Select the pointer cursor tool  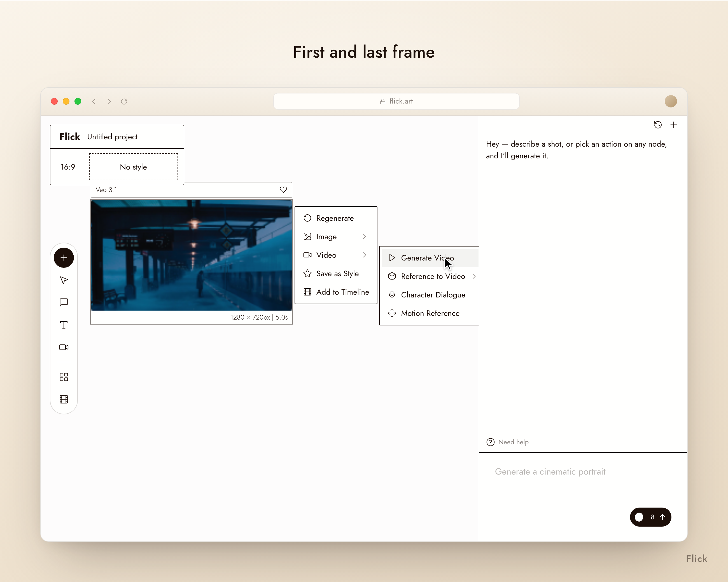coord(64,280)
